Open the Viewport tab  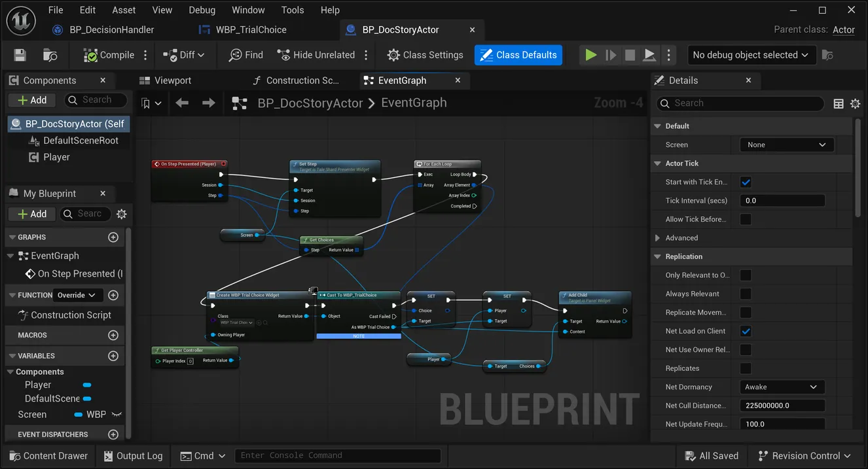pyautogui.click(x=166, y=80)
